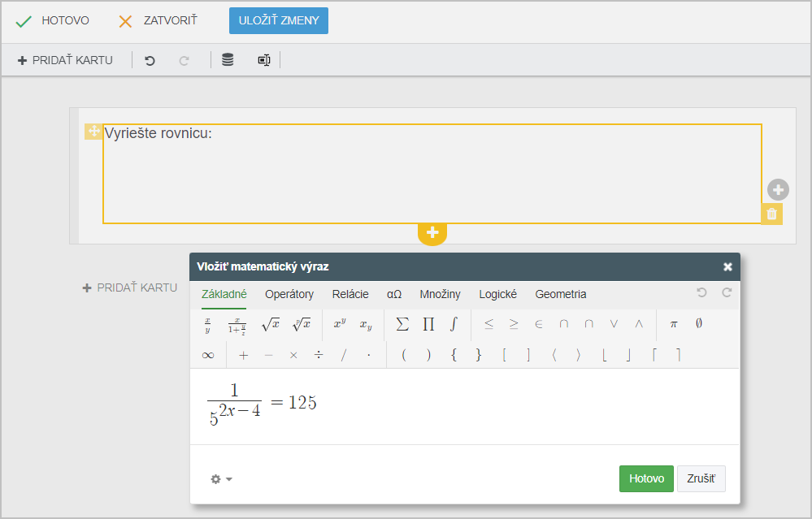Insert the summation sigma symbol
812x519 pixels.
[402, 325]
